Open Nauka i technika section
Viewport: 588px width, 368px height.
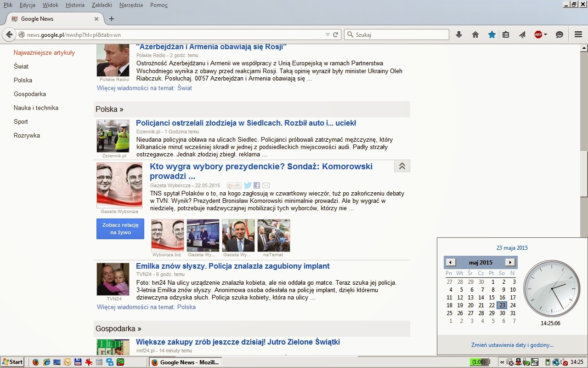36,108
